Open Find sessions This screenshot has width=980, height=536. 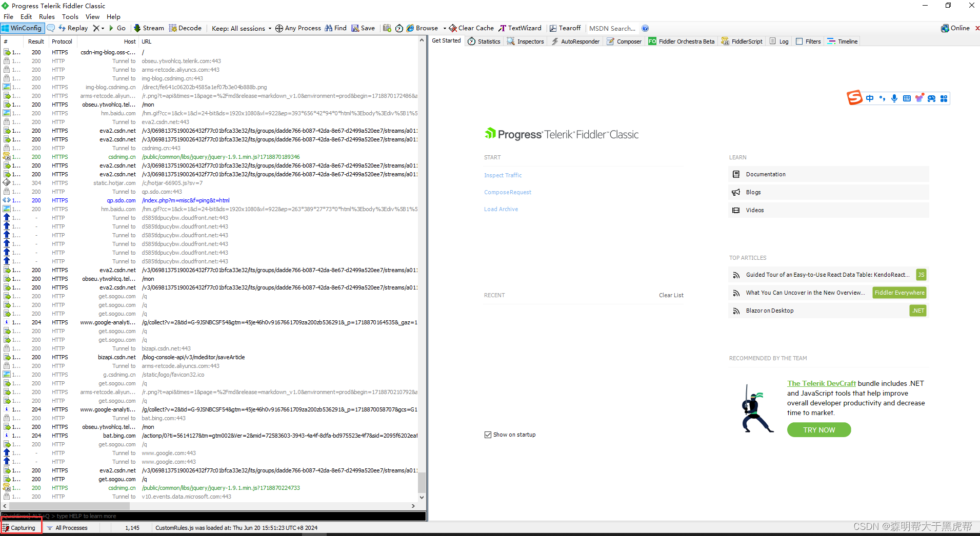coord(336,28)
